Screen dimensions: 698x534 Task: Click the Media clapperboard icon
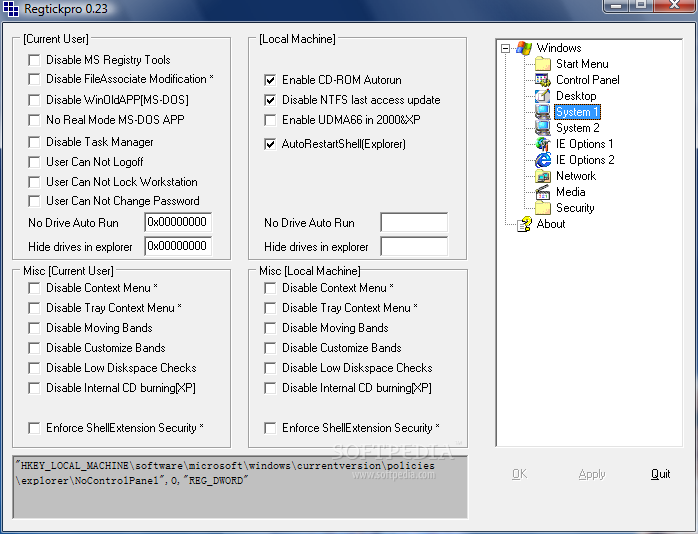click(543, 192)
